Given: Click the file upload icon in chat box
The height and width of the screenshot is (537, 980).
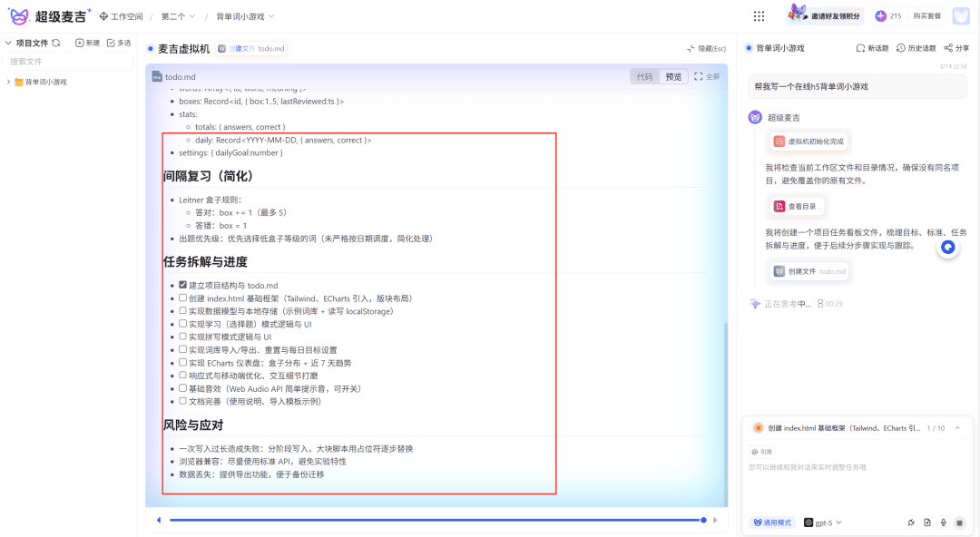Looking at the screenshot, I should (x=926, y=522).
